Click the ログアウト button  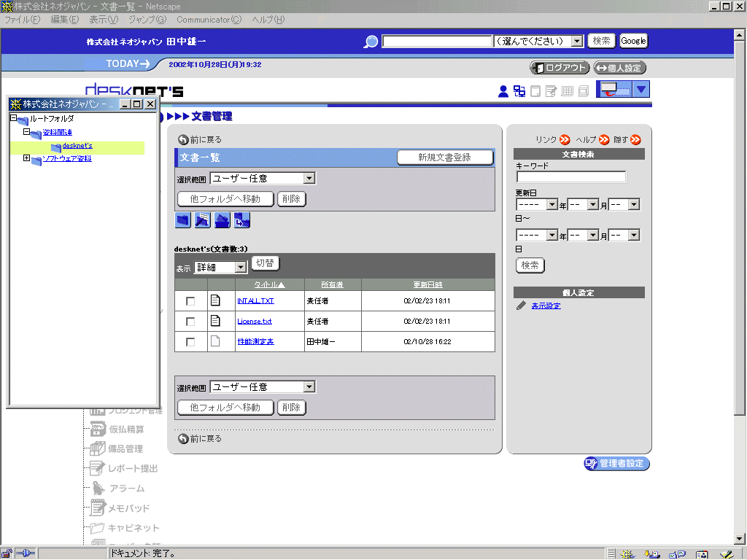560,68
